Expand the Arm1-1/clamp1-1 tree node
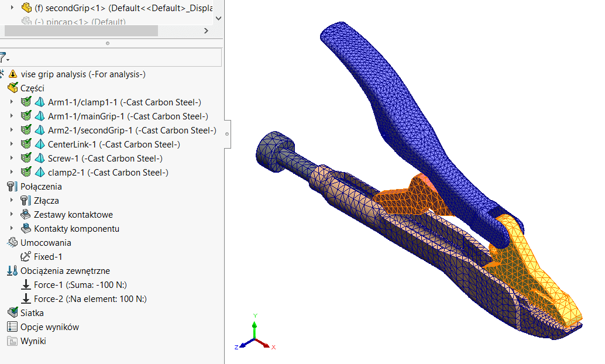This screenshot has width=605, height=364. pyautogui.click(x=13, y=101)
